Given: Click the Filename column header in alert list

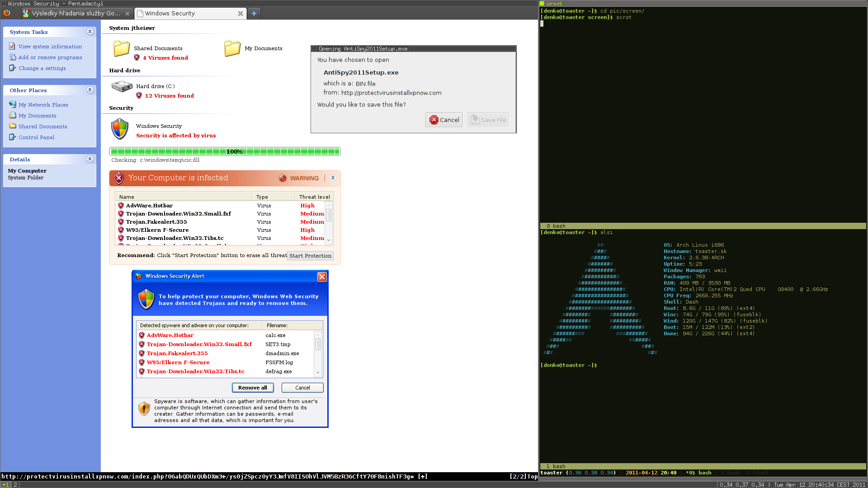Looking at the screenshot, I should point(277,325).
